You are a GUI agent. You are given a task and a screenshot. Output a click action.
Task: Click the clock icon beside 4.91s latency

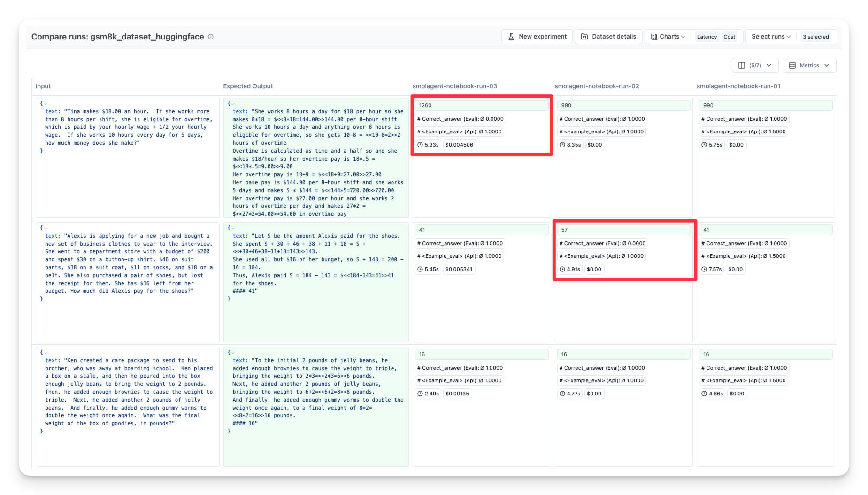[562, 269]
